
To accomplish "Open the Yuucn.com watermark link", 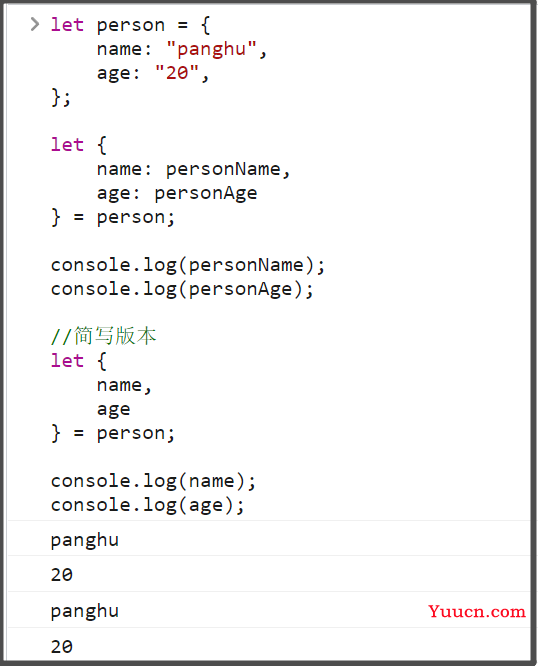I will click(477, 612).
